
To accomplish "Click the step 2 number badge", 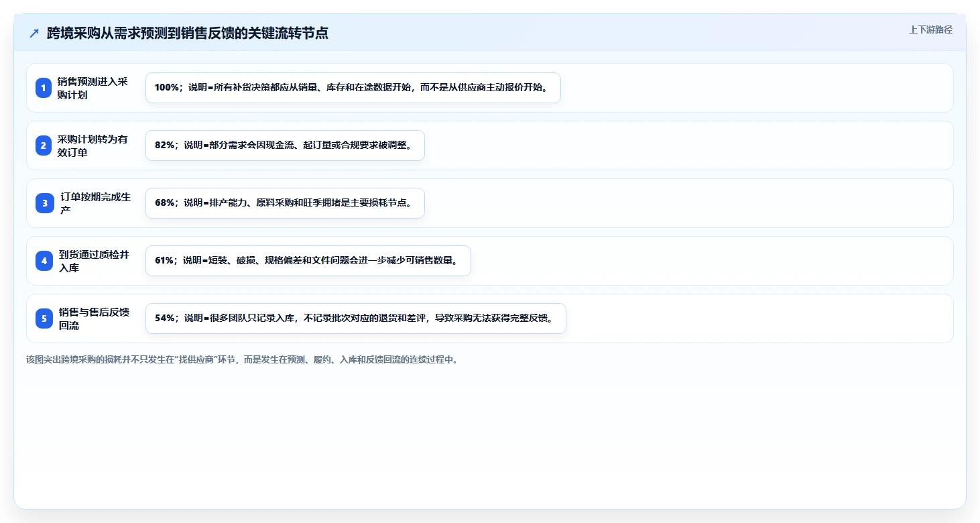I will coord(44,146).
